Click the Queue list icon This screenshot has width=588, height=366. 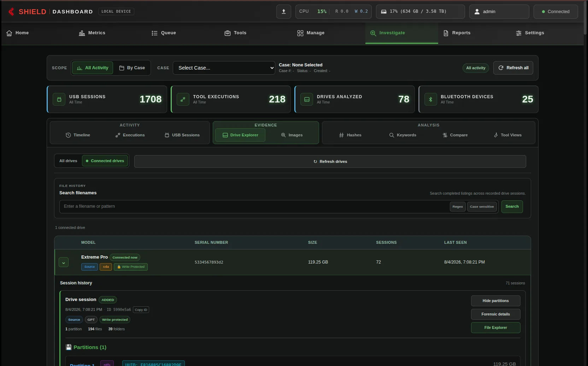pos(154,33)
